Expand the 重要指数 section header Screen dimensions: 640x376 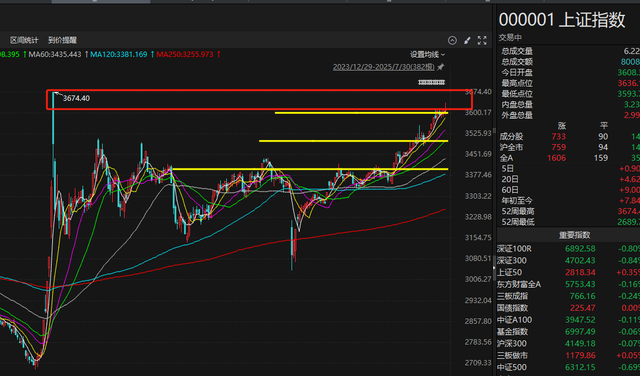tap(574, 235)
